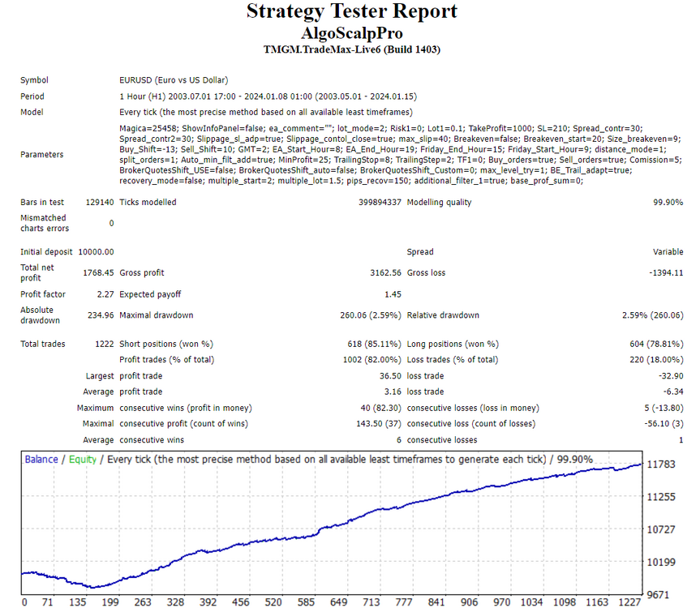Screen dimensions: 700x608
Task: Select the Modelling quality 99.90% value
Action: [x=668, y=202]
